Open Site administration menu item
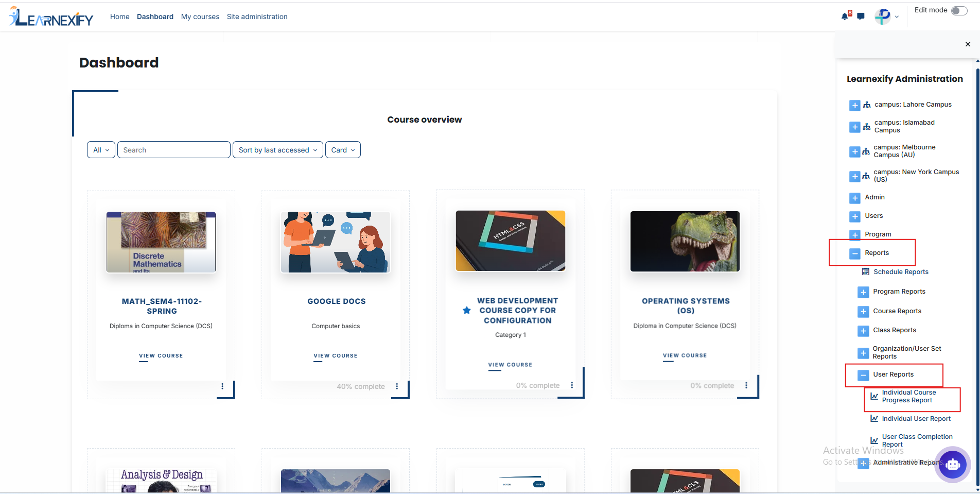 pos(257,16)
